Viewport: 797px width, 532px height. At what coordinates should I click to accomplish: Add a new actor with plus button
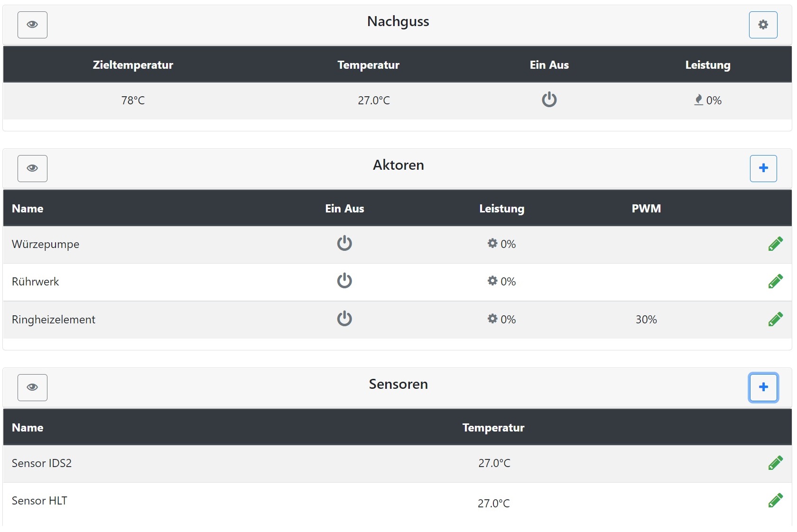click(763, 168)
